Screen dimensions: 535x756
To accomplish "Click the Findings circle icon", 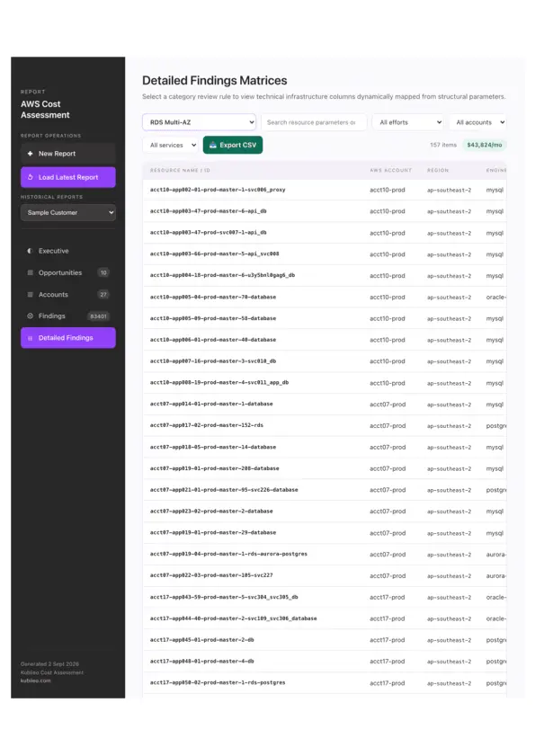I will 30,316.
